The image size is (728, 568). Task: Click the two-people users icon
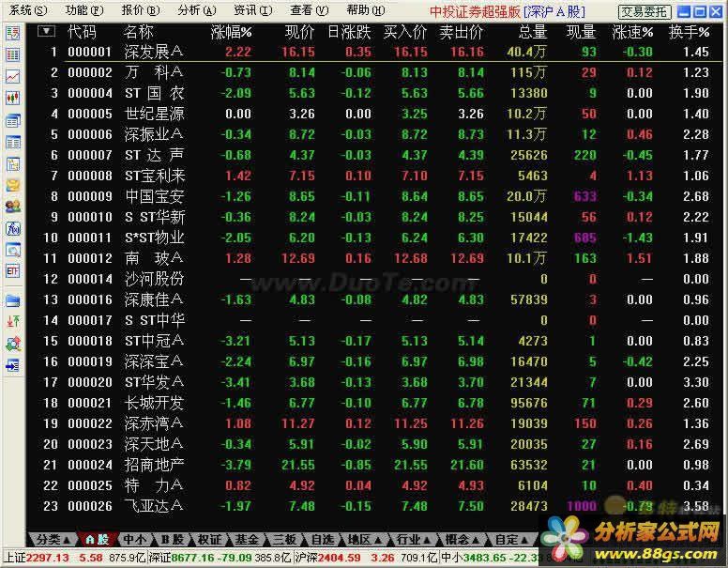tap(12, 207)
